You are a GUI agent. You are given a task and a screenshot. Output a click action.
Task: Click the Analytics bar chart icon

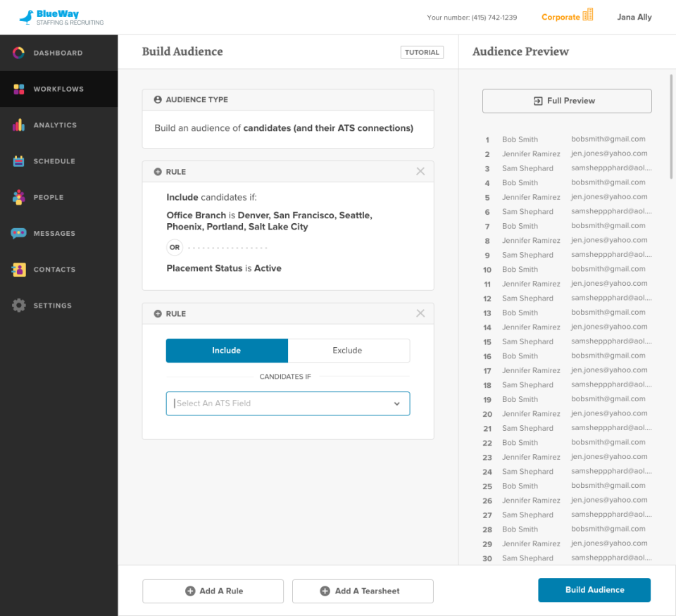[19, 125]
